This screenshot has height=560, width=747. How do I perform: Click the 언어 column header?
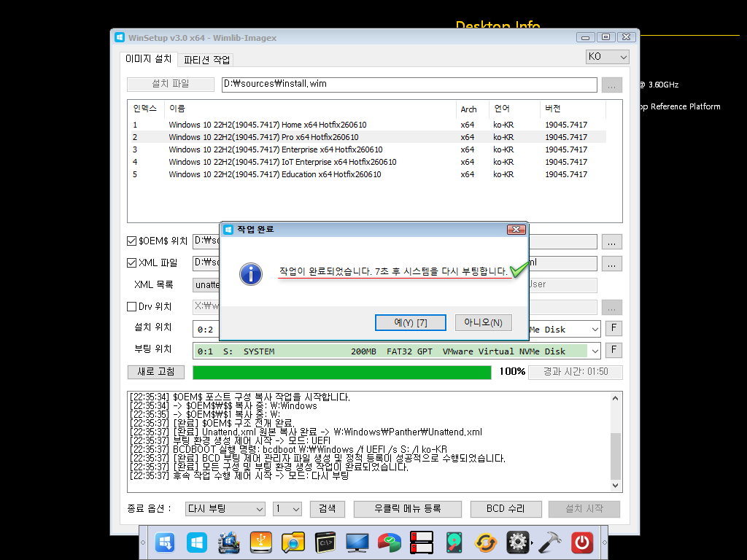click(x=515, y=109)
